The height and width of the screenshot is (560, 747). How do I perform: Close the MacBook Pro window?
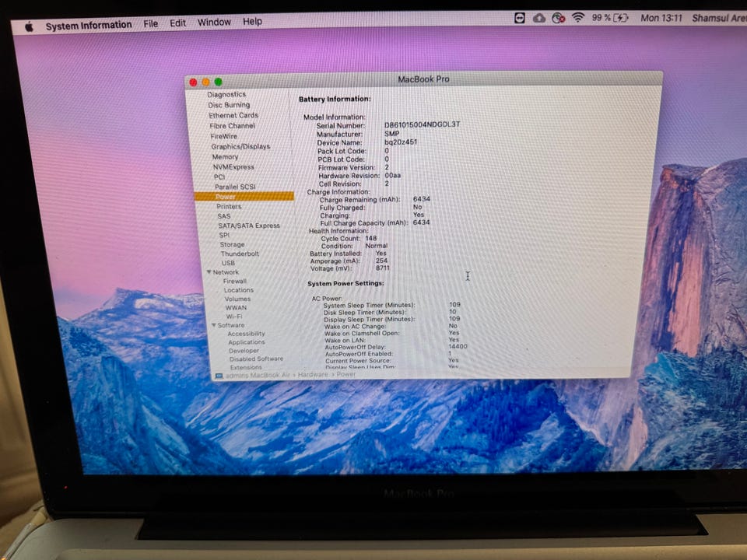[193, 82]
